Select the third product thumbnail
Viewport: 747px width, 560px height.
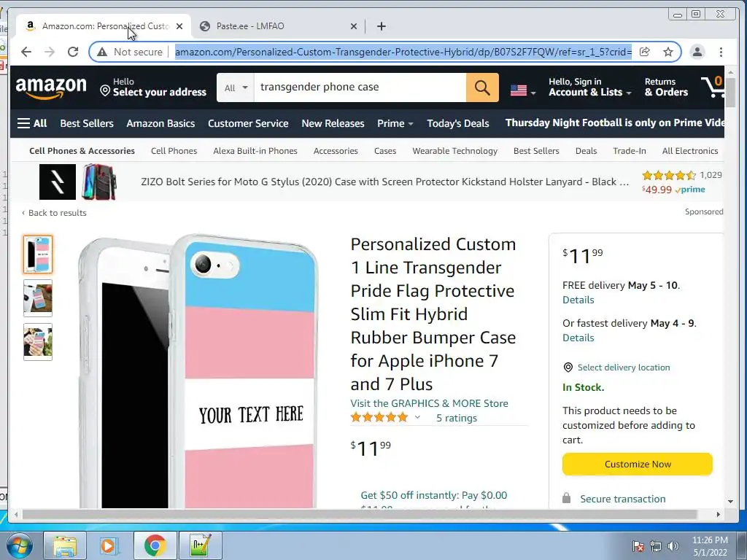point(38,342)
